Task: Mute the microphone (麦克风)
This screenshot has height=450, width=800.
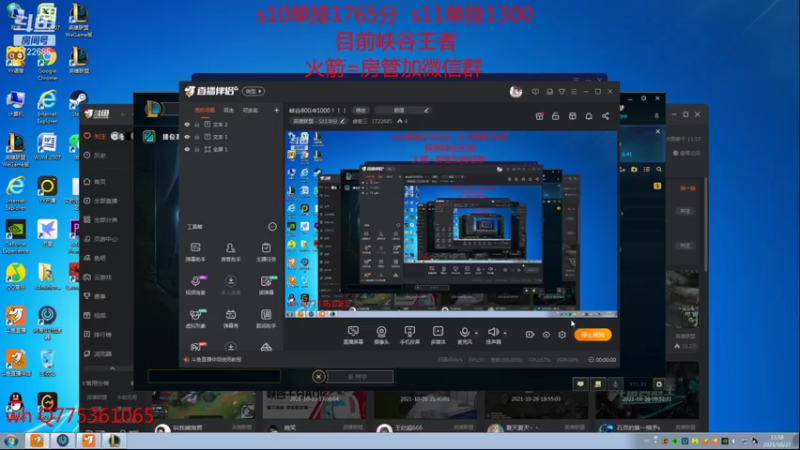Action: coord(464,335)
